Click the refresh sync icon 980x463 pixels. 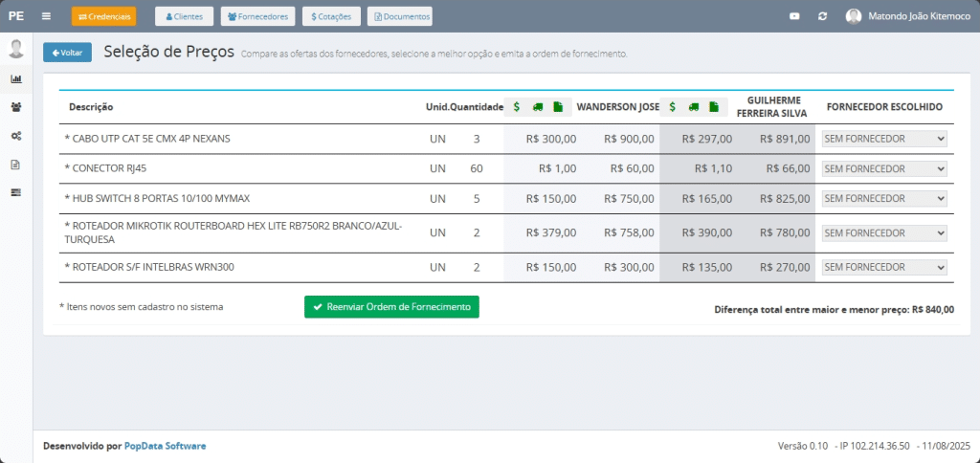(822, 16)
